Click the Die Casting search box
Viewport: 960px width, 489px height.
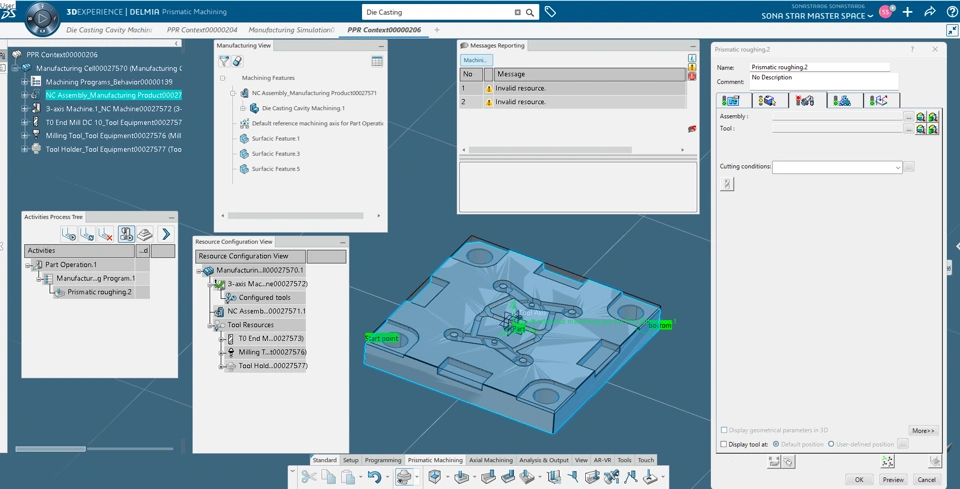point(438,12)
